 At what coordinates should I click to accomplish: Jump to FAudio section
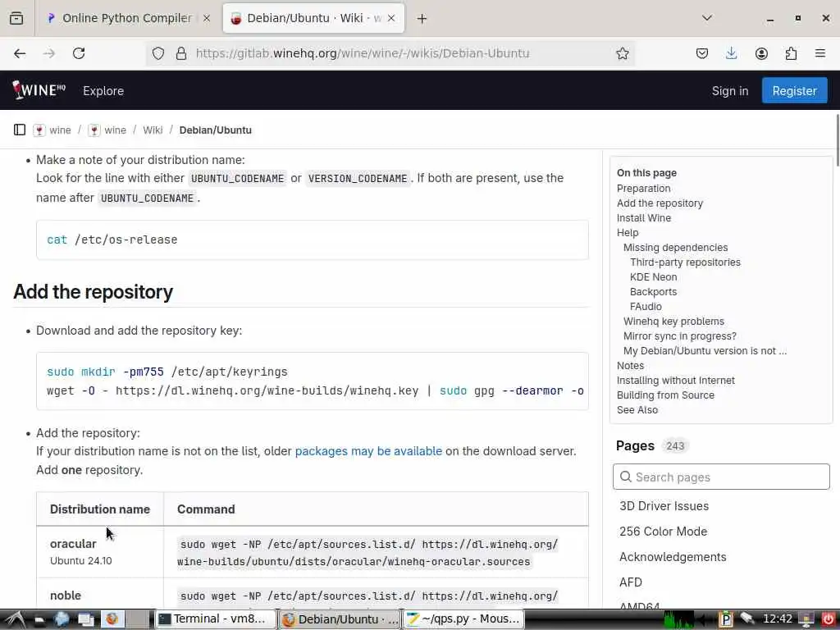646,307
